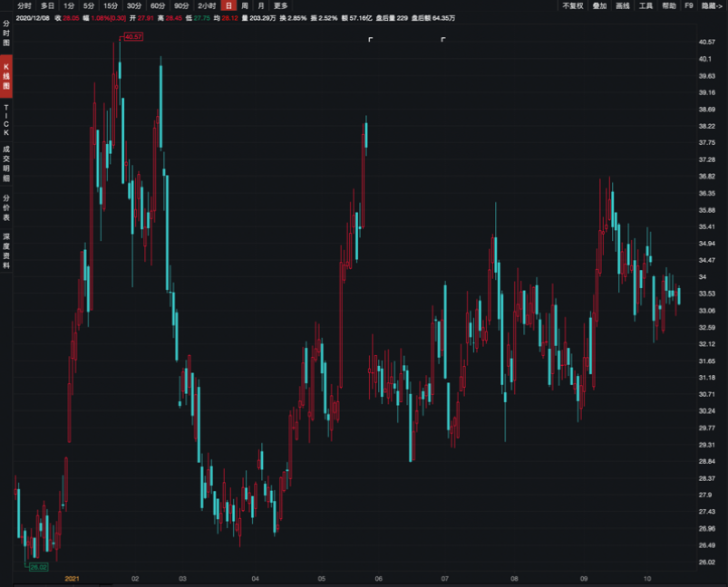The image size is (728, 587).
Task: Click the 06 month marker on time axis
Action: pyautogui.click(x=379, y=579)
